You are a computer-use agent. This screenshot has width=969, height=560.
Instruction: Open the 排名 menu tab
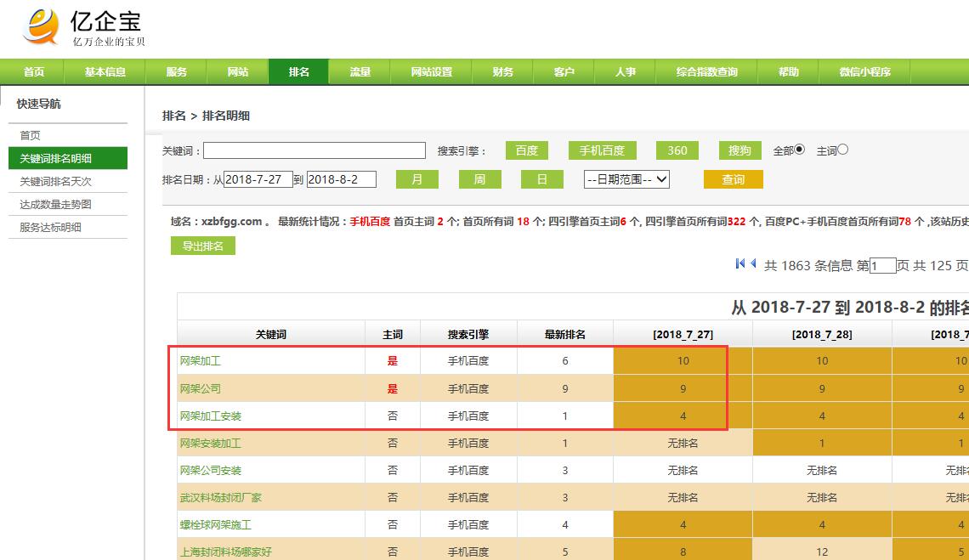tap(298, 72)
